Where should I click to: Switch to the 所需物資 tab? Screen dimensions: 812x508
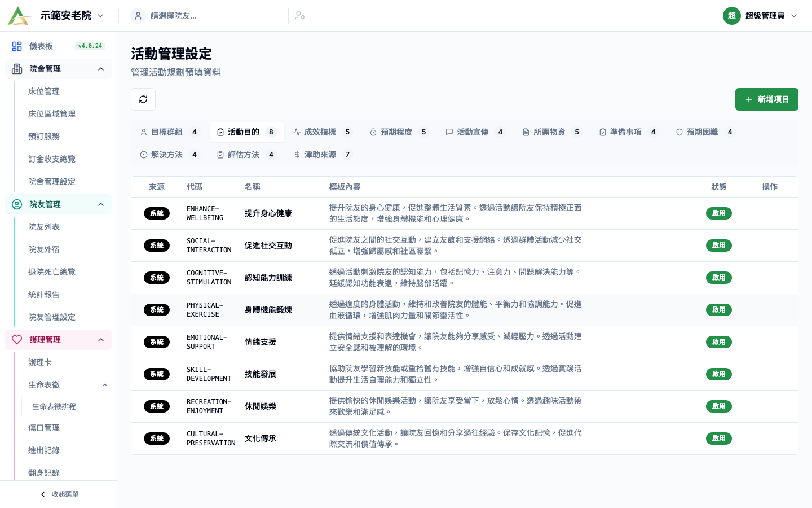tap(552, 132)
